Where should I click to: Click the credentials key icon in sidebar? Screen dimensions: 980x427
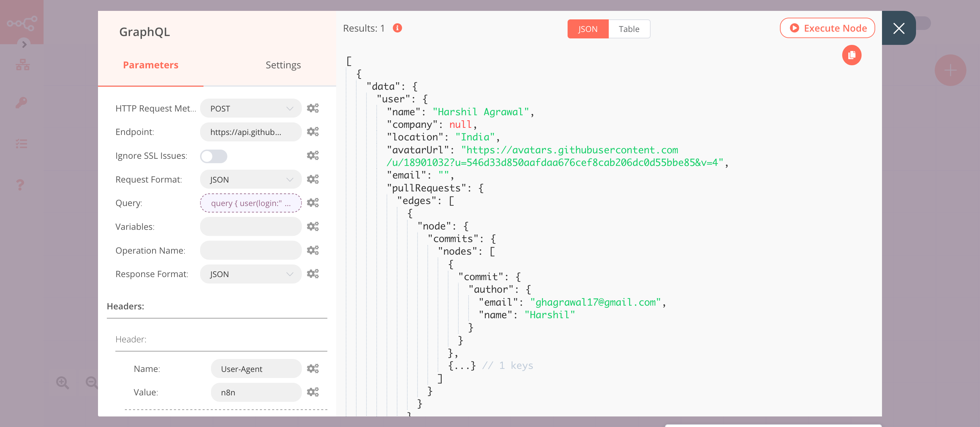tap(21, 102)
